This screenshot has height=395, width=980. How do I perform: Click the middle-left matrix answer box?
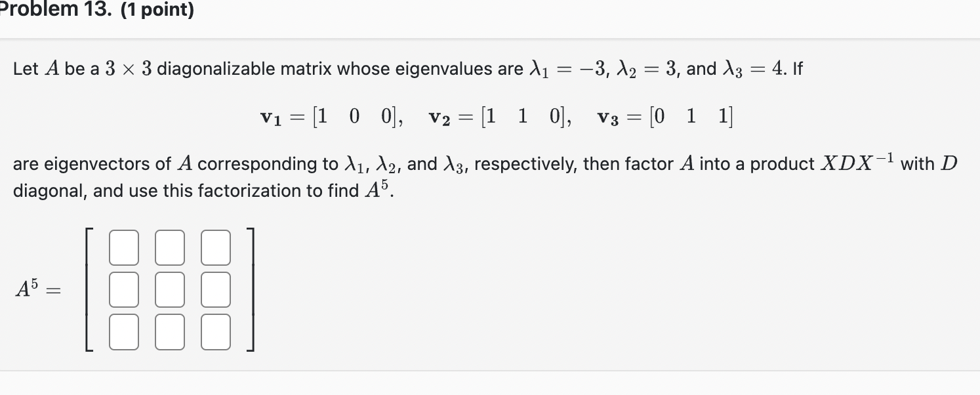coord(124,289)
